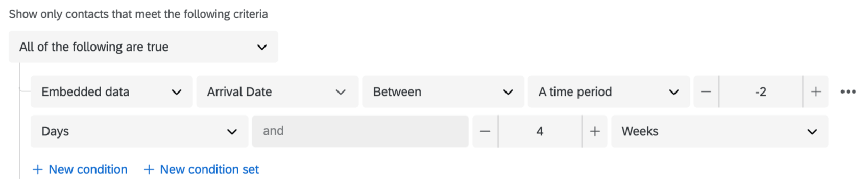Open the 'All of the following are true' dropdown
This screenshot has width=868, height=184.
click(143, 47)
